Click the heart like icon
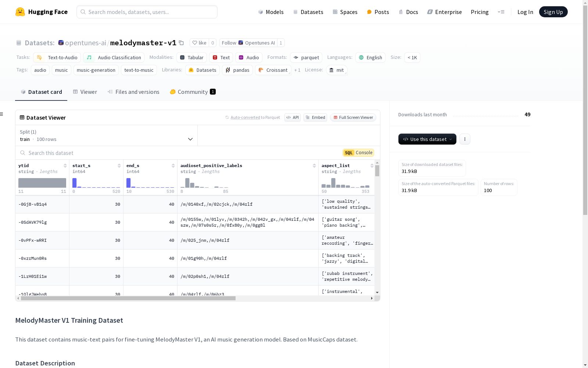 195,43
